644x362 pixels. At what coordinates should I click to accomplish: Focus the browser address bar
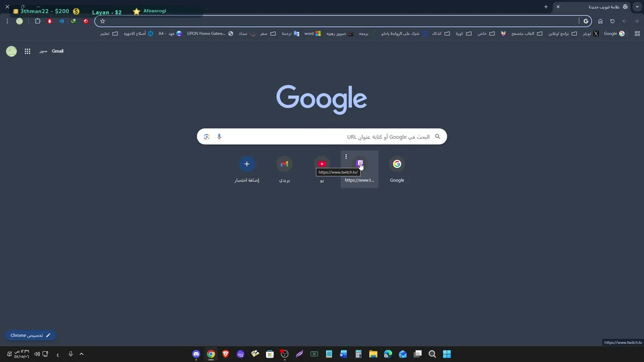tap(342, 21)
